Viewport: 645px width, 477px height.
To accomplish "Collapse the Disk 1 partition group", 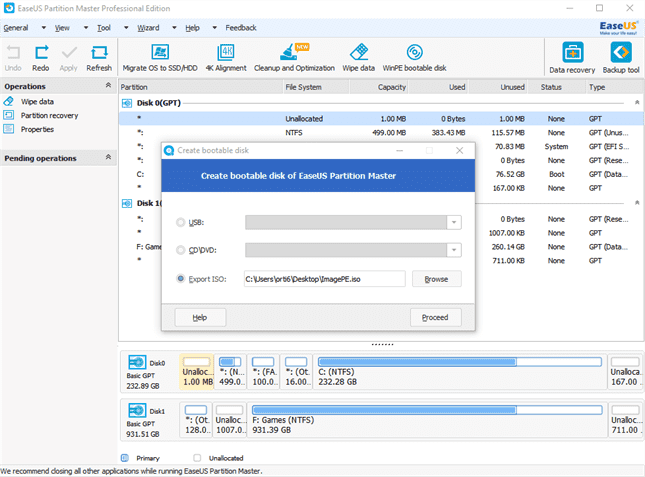I will pos(637,203).
